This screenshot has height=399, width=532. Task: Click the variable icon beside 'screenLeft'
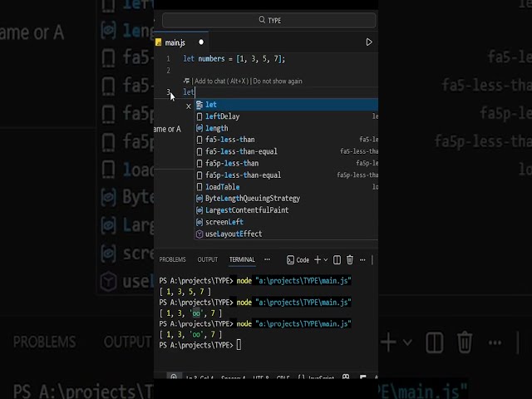click(x=199, y=222)
